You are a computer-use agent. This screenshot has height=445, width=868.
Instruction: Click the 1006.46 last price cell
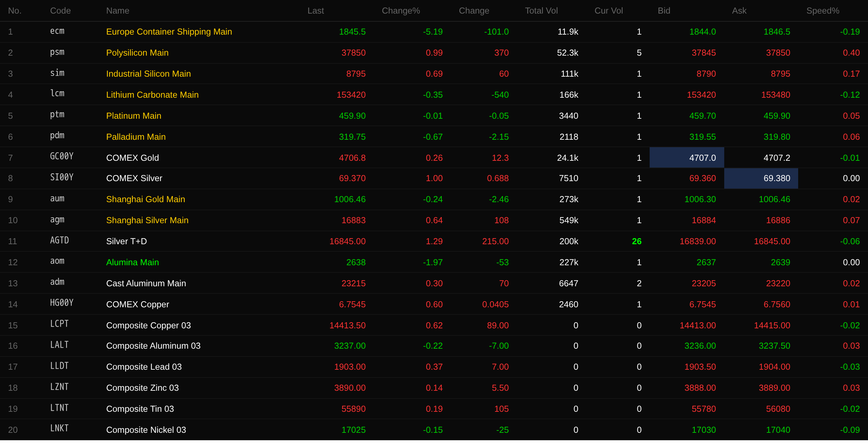tap(350, 199)
